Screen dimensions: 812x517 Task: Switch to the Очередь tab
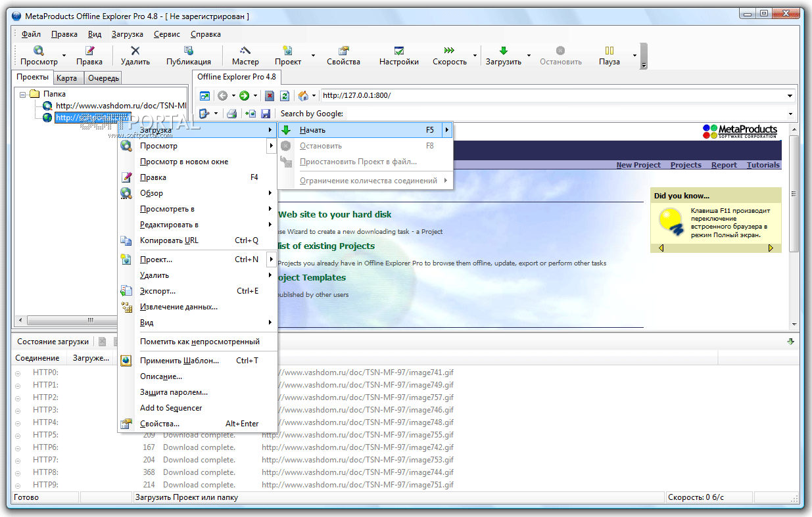[103, 78]
